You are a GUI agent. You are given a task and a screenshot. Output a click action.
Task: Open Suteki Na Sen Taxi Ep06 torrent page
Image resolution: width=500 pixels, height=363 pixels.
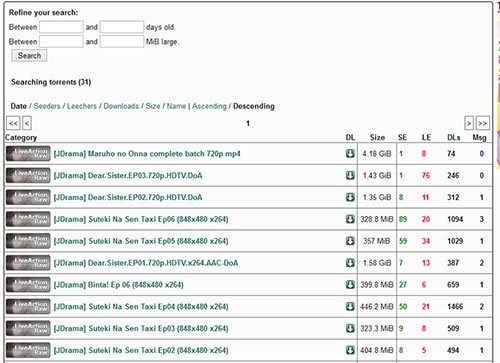click(x=141, y=219)
